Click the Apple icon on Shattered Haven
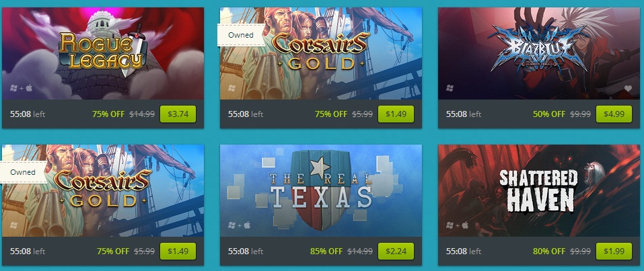This screenshot has width=644, height=271. tap(465, 225)
